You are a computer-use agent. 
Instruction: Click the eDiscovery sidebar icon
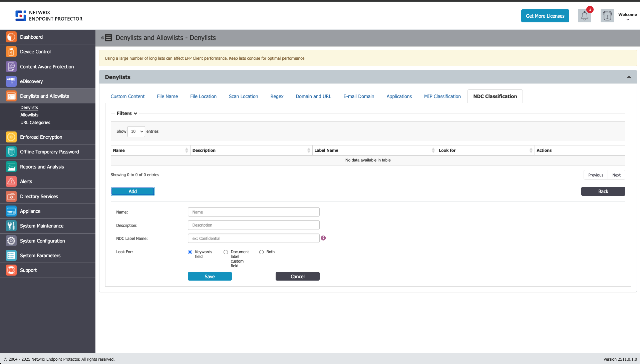[x=11, y=81]
